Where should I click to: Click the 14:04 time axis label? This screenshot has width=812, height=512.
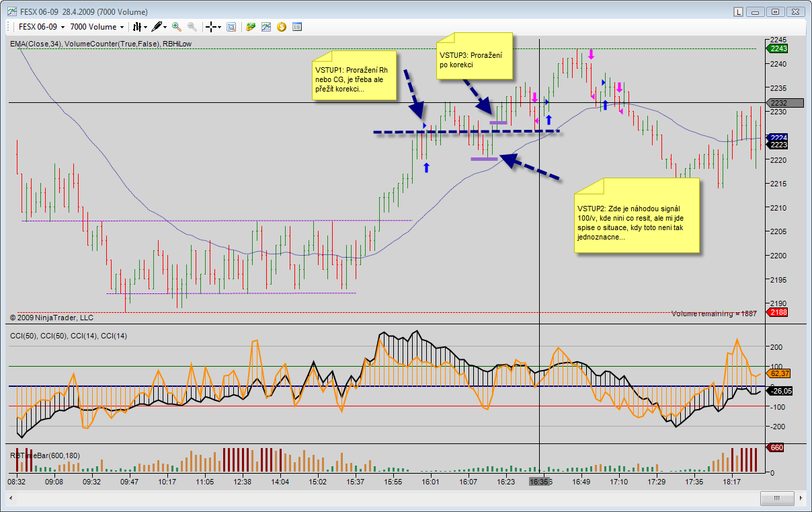pyautogui.click(x=280, y=482)
